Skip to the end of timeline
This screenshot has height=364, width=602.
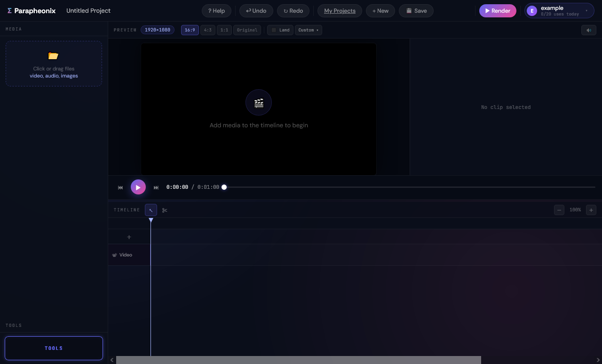tap(156, 187)
